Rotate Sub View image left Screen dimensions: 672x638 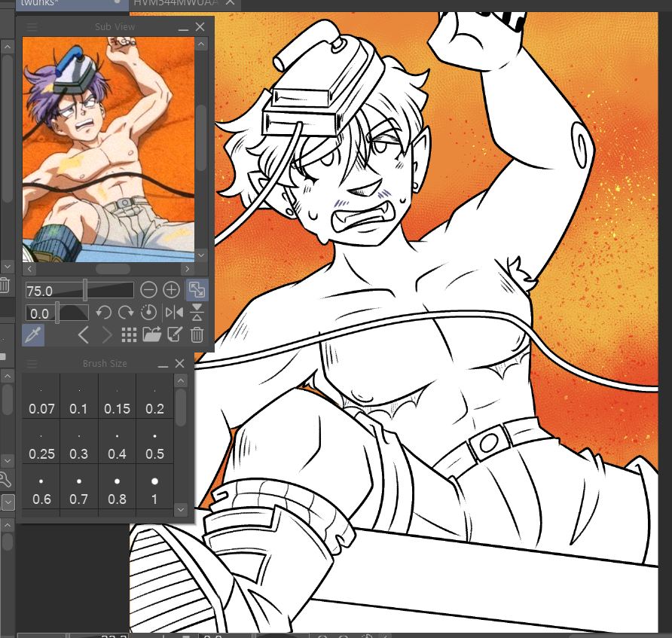103,313
